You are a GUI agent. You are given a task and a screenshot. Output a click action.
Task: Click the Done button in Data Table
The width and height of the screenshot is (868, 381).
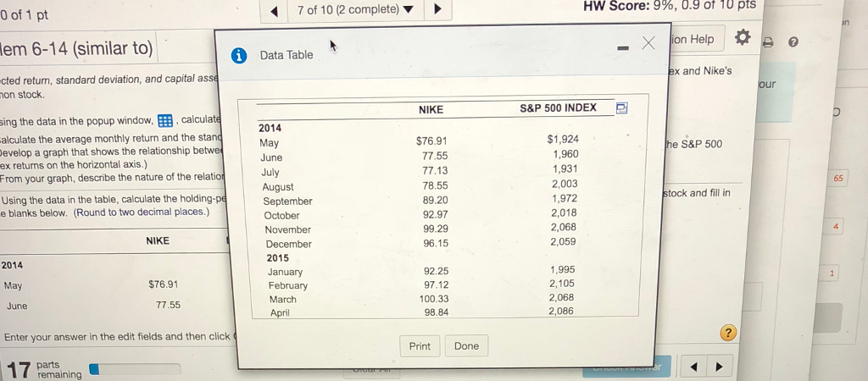[466, 346]
